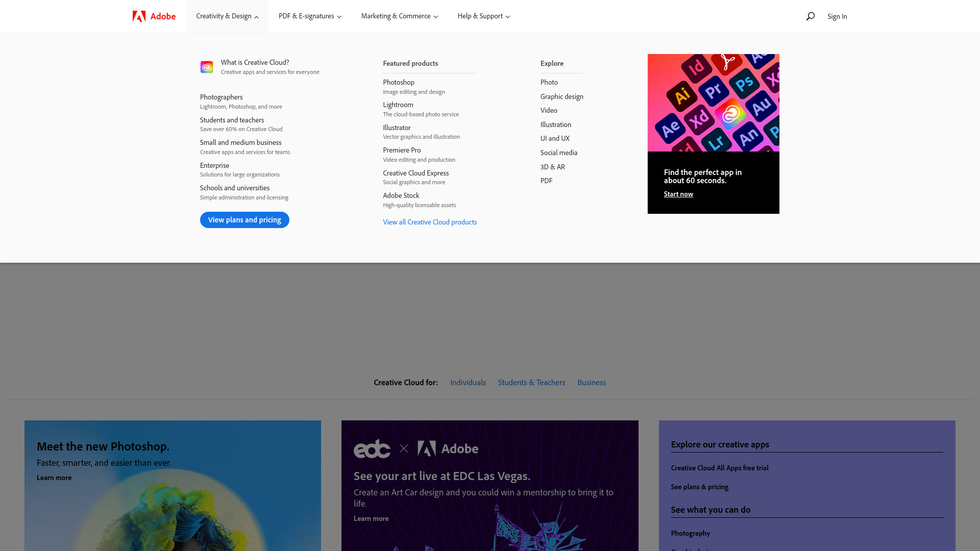Open Premiere Pro in Featured products
The width and height of the screenshot is (980, 551).
[x=419, y=155]
